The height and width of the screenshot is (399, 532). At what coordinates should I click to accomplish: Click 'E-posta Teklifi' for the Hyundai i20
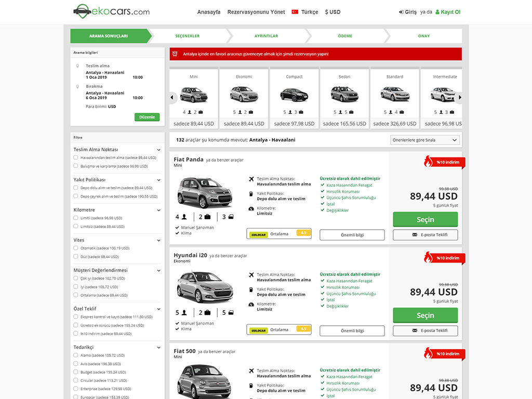click(425, 330)
